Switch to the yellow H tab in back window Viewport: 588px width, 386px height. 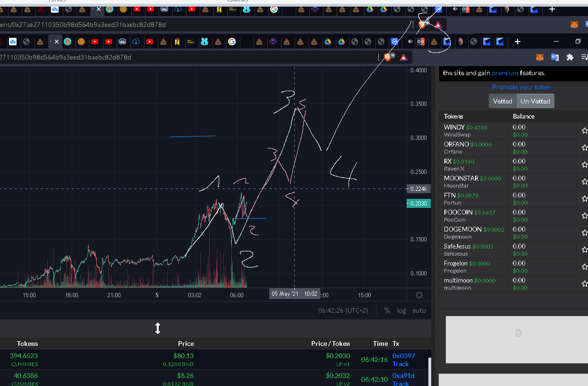(x=219, y=9)
